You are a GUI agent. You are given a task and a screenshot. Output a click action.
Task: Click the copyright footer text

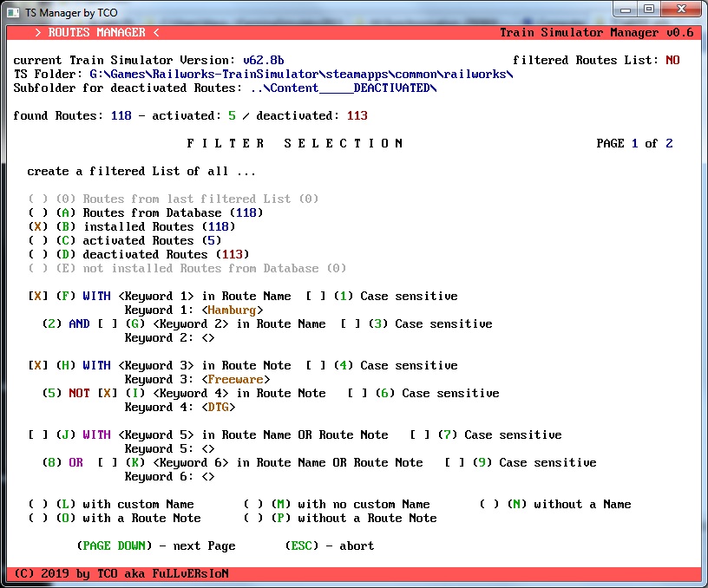coord(121,573)
